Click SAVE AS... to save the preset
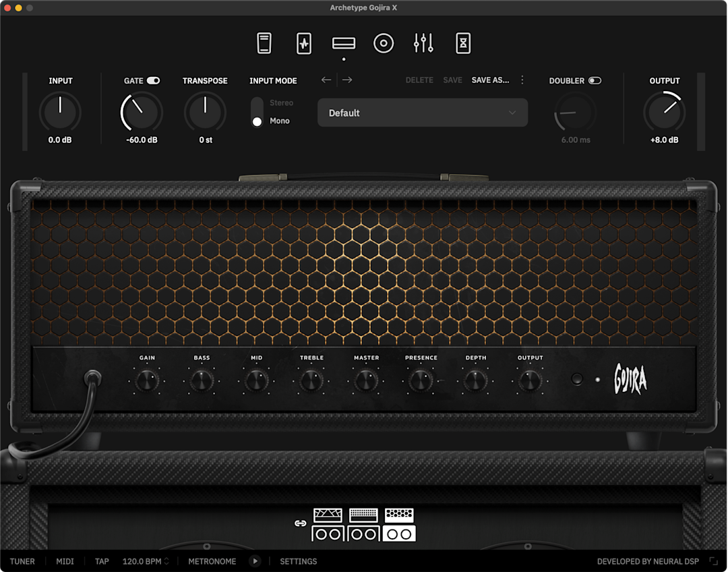The image size is (728, 572). tap(491, 80)
